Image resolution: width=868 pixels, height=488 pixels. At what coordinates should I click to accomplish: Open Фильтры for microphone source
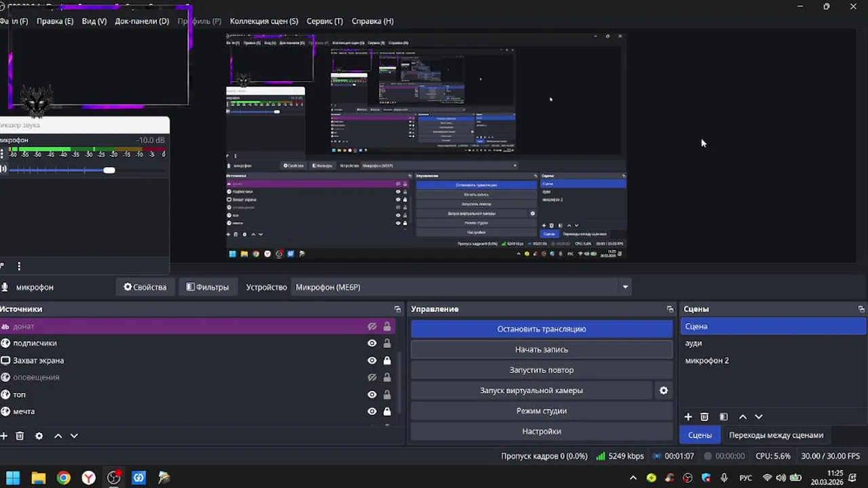(x=207, y=287)
